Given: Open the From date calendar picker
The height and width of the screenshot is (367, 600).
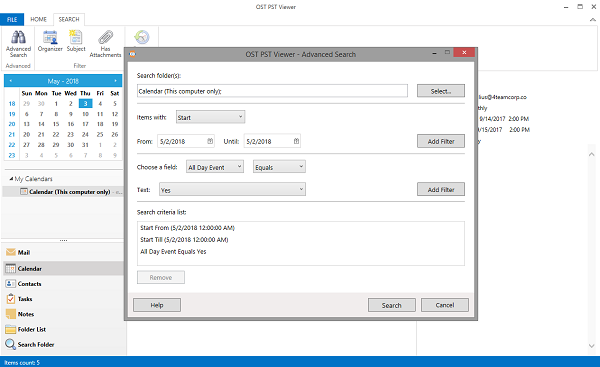Looking at the screenshot, I should (x=210, y=141).
